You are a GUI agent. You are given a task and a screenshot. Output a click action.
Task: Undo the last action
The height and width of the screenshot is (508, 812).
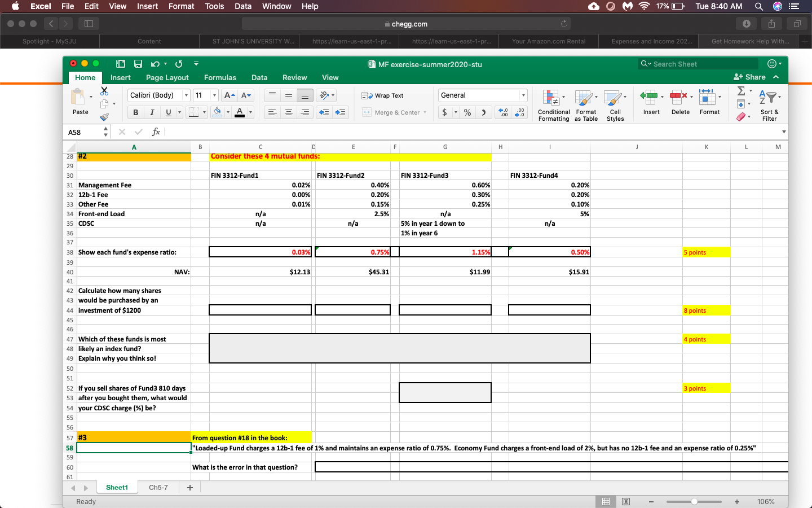pyautogui.click(x=155, y=64)
